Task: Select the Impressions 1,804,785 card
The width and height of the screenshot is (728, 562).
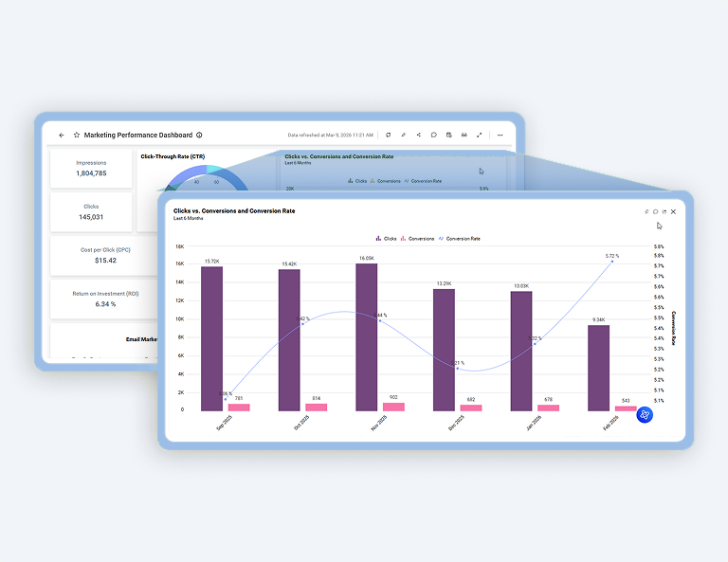Action: [x=91, y=169]
